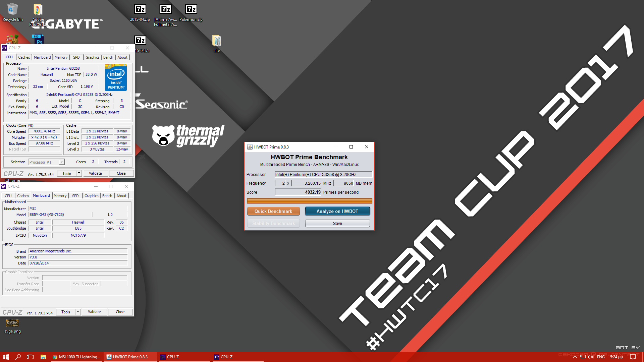The width and height of the screenshot is (644, 362).
Task: Click the bottom CPU-Z window title icon
Action: coord(3,186)
